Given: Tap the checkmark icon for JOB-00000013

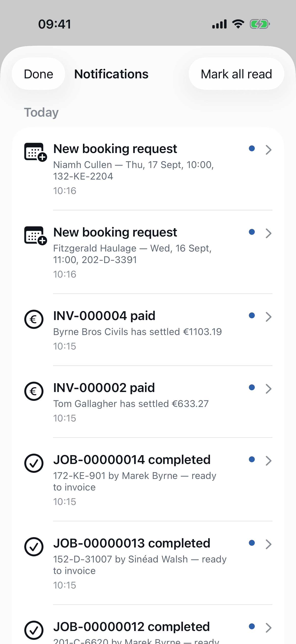Looking at the screenshot, I should click(34, 547).
